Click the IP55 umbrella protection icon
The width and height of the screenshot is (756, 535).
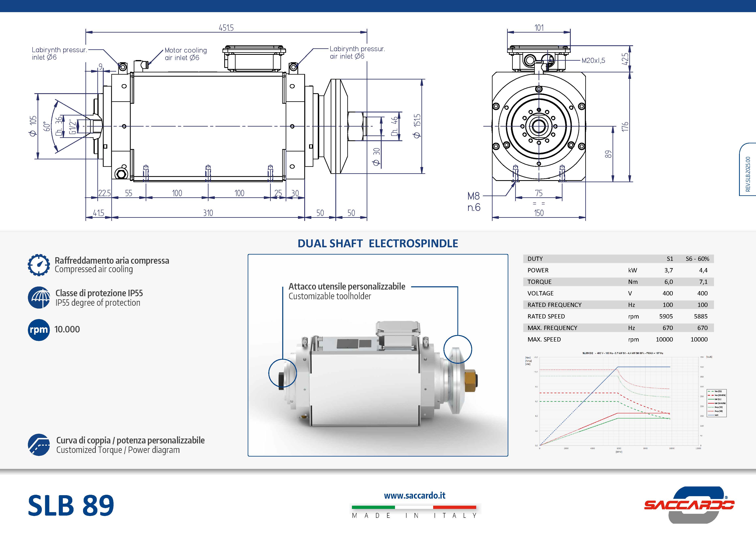[39, 297]
